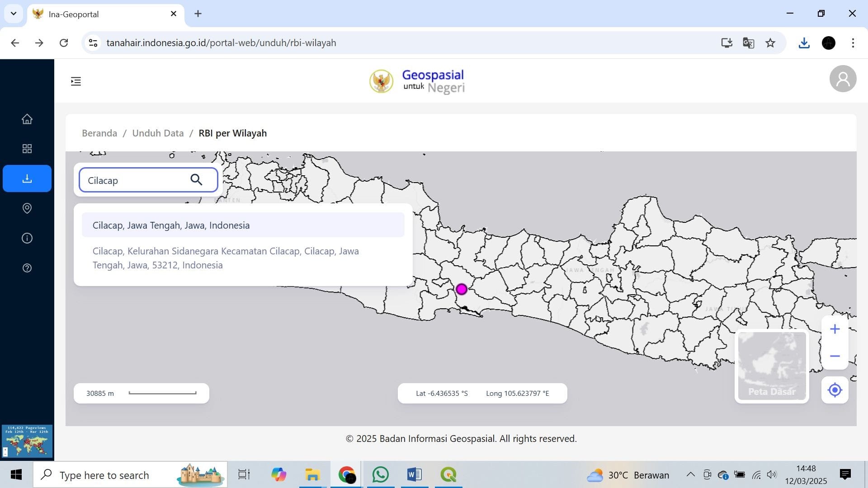Select Cilacap, Jawa Tengah, Jawa, Indonesia result

(x=243, y=225)
